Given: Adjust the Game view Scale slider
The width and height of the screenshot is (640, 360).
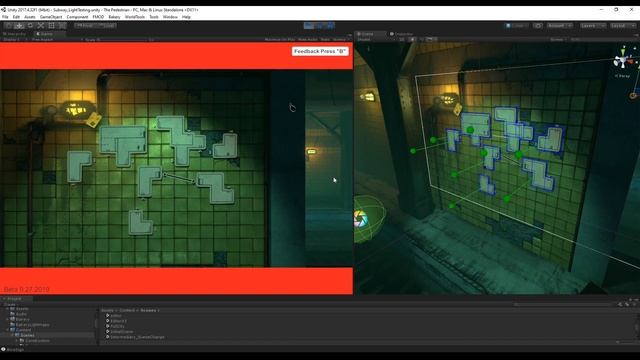Looking at the screenshot, I should (x=124, y=40).
